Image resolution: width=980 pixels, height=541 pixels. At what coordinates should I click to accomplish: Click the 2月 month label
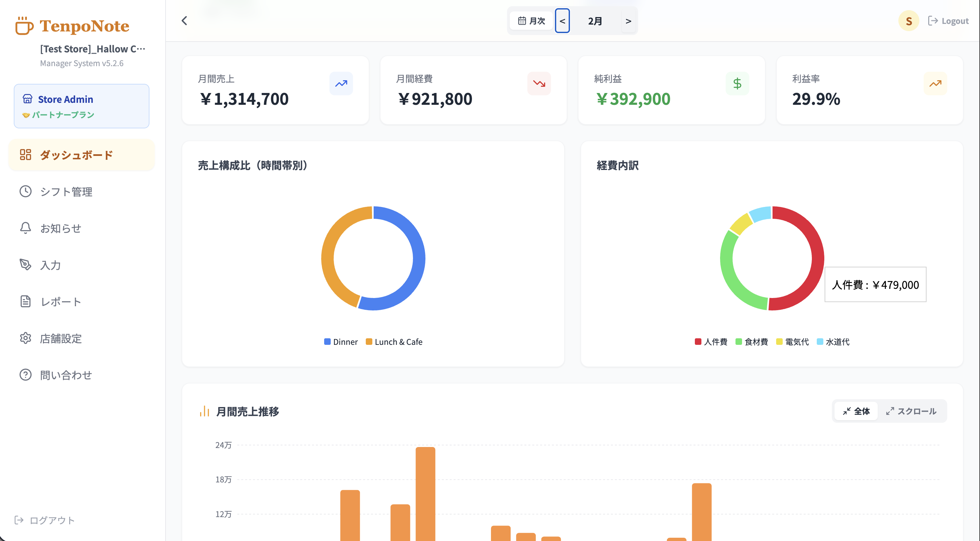pos(595,21)
